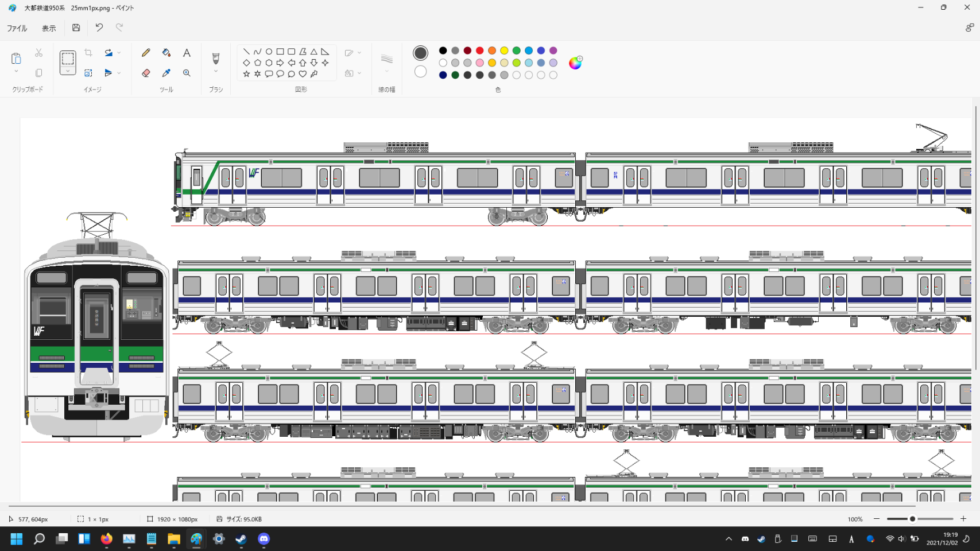Open the paste options dropdown arrow
The width and height of the screenshot is (980, 551).
tap(16, 72)
